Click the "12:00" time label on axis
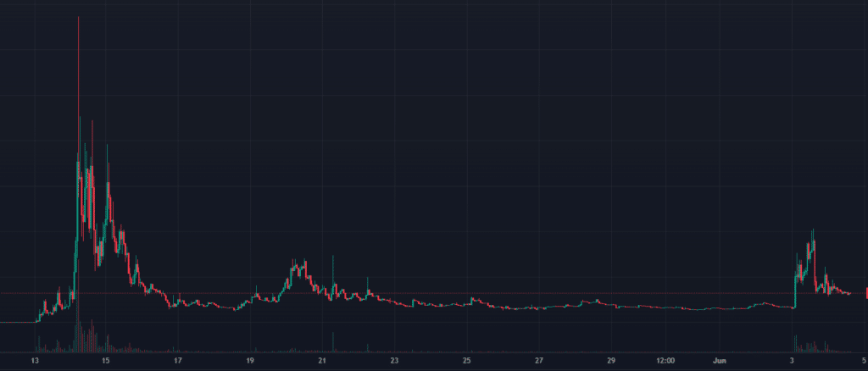This screenshot has height=371, width=868. 665,360
